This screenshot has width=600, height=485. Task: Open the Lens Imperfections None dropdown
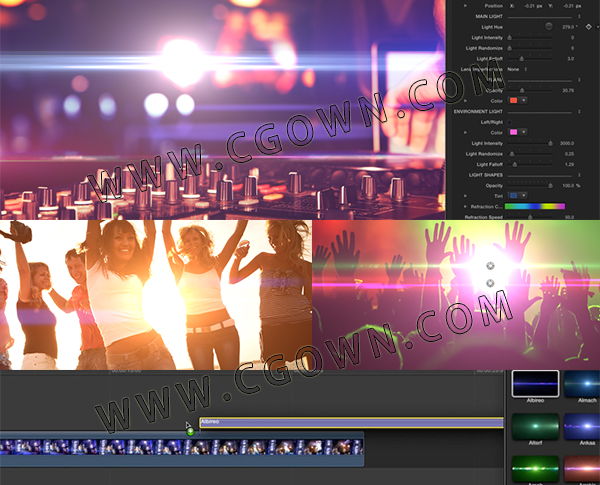point(517,69)
